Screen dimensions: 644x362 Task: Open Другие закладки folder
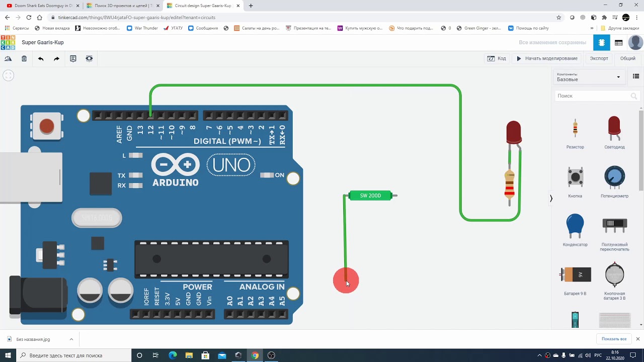click(620, 28)
